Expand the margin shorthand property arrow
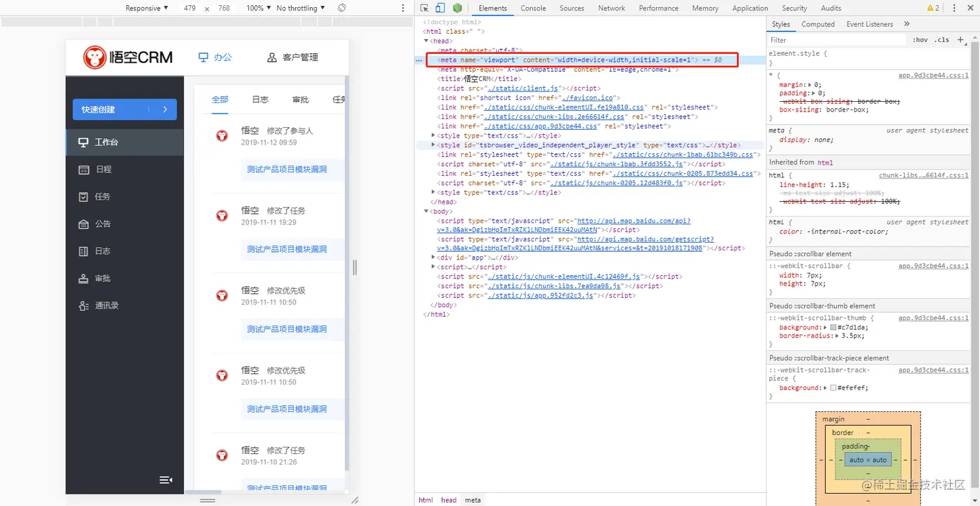 810,85
